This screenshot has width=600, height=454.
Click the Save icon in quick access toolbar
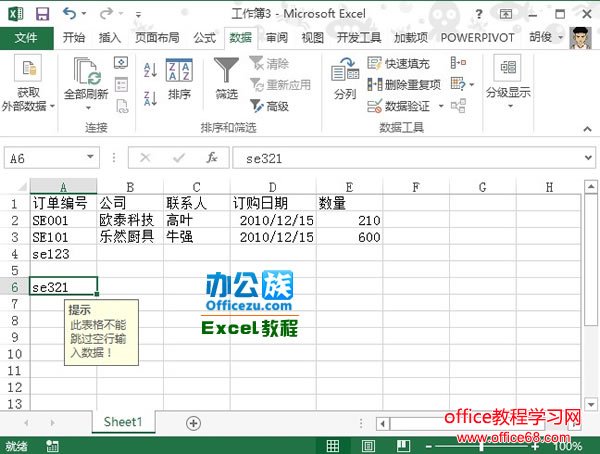coord(42,14)
